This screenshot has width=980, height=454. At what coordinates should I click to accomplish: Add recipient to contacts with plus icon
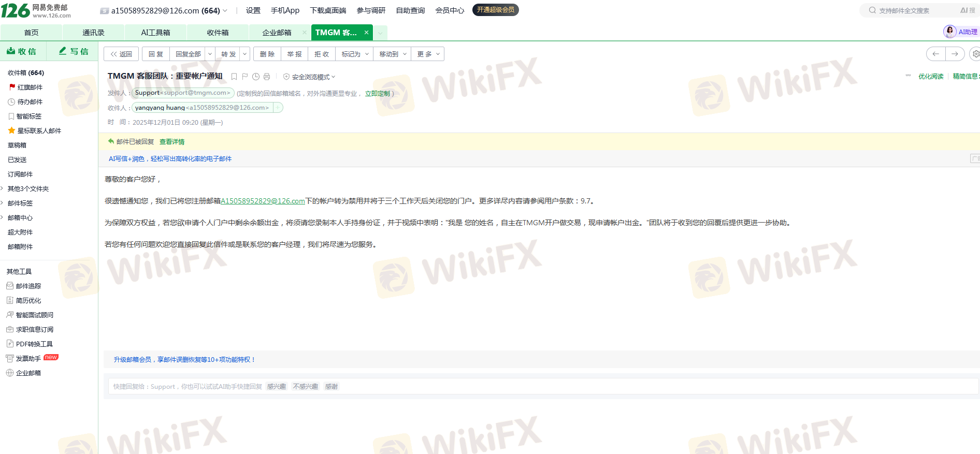pyautogui.click(x=278, y=108)
